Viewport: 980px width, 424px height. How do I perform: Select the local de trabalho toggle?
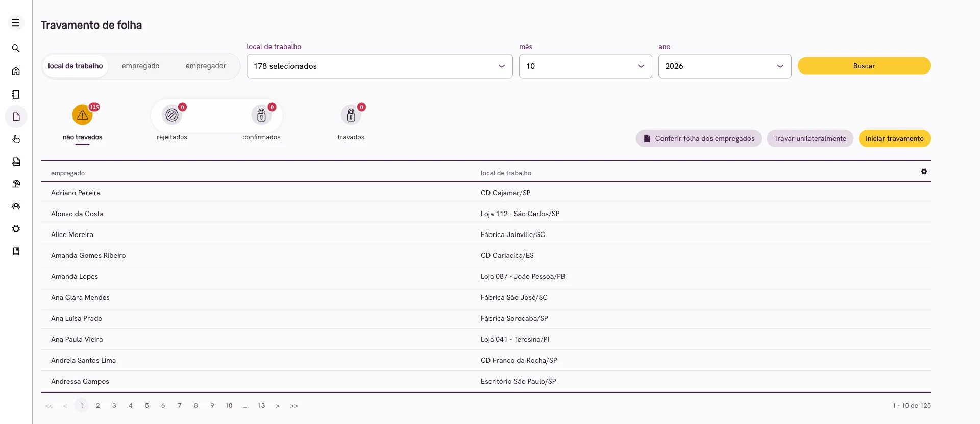tap(76, 66)
